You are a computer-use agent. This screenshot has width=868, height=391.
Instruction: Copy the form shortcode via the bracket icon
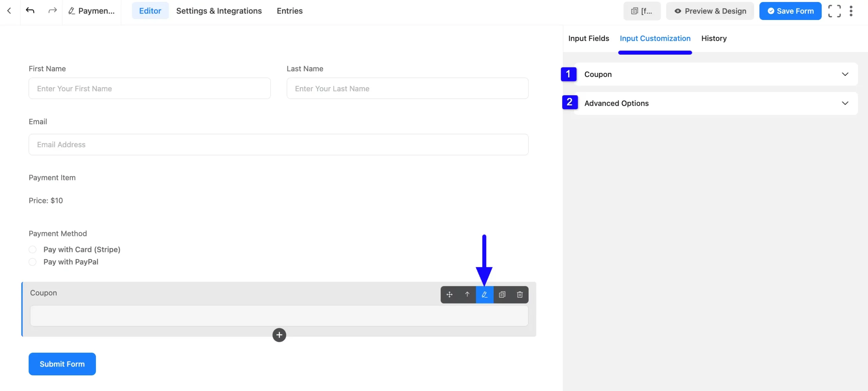coord(642,11)
